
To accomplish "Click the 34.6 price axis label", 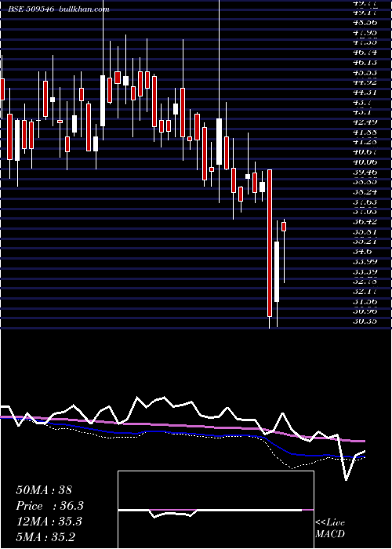I will point(362,252).
